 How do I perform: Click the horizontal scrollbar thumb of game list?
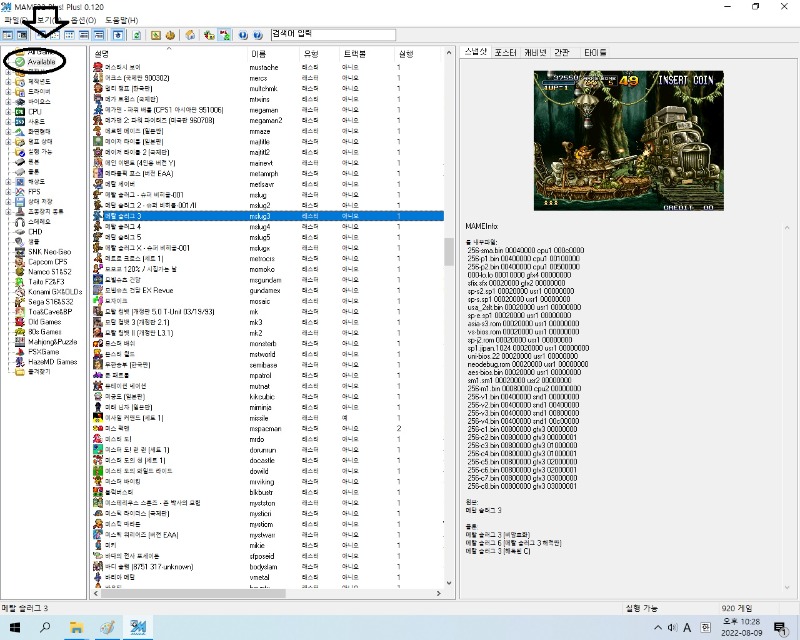193,594
